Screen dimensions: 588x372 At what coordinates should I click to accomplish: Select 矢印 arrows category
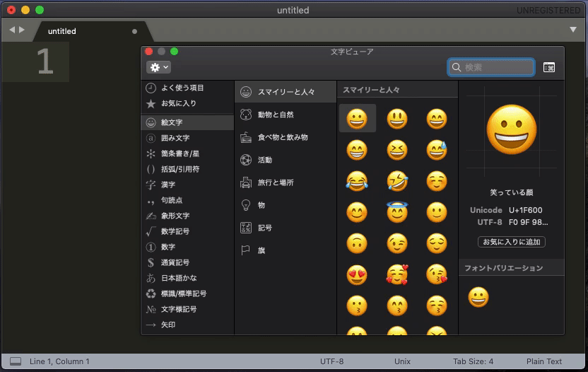(x=187, y=325)
